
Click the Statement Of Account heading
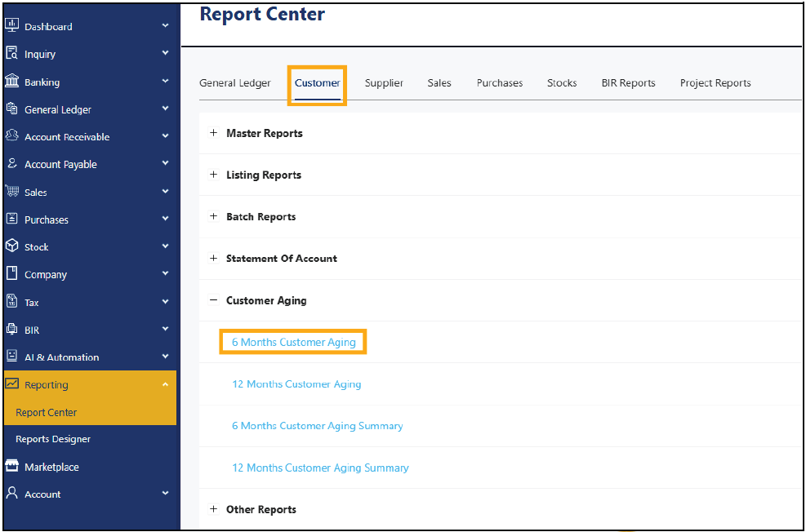click(282, 259)
